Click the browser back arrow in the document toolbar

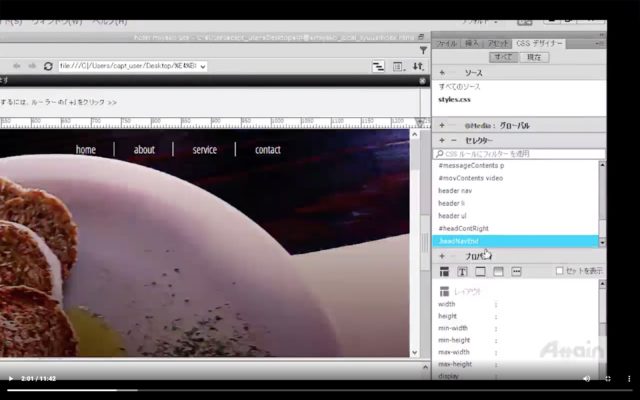(x=17, y=66)
